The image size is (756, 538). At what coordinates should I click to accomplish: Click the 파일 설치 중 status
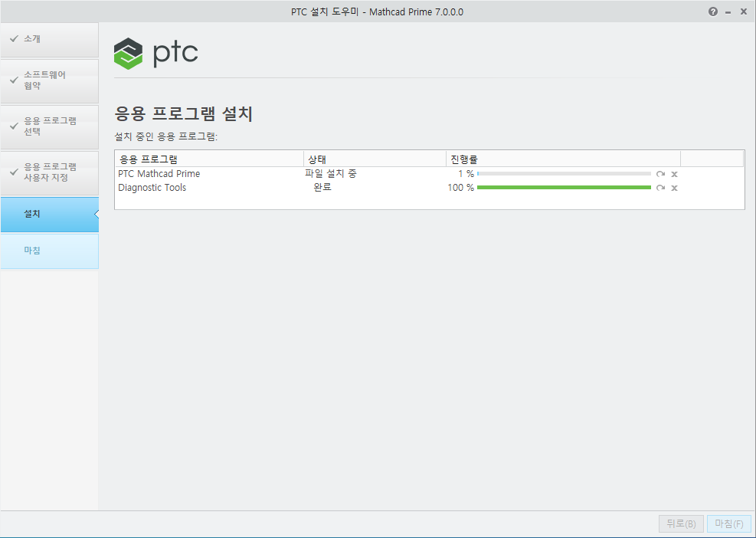(331, 173)
